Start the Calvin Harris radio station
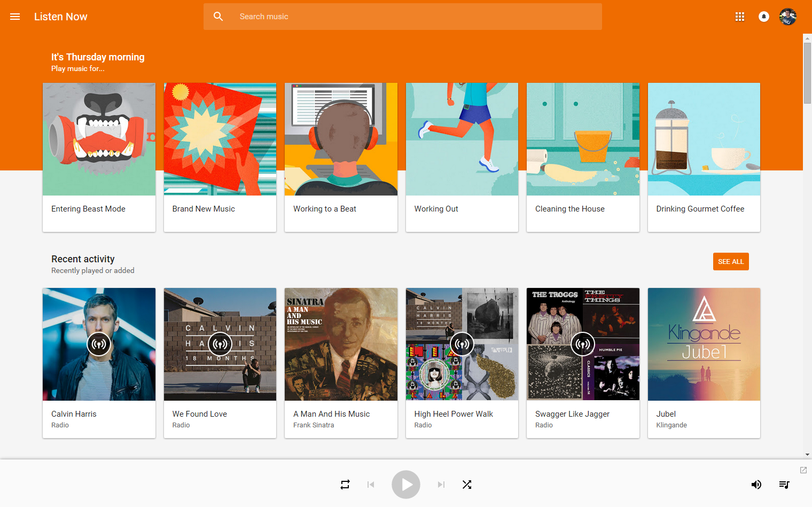Screen dimensions: 812x507 pyautogui.click(x=99, y=344)
